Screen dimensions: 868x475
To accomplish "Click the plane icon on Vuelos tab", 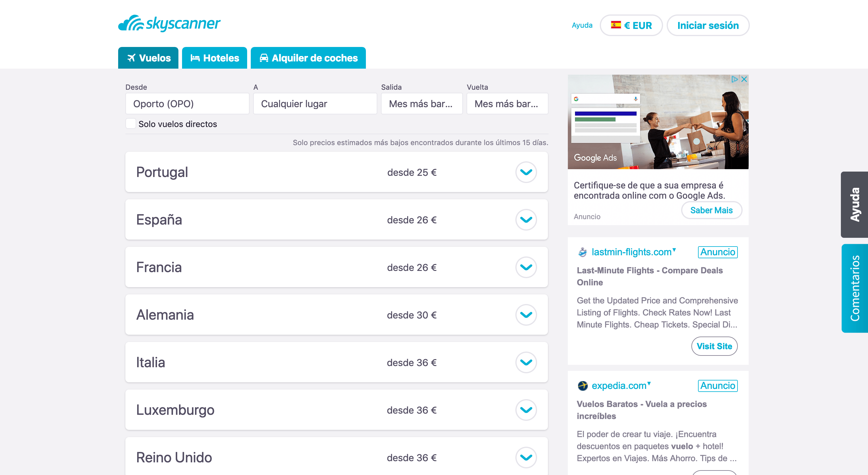I will [131, 58].
